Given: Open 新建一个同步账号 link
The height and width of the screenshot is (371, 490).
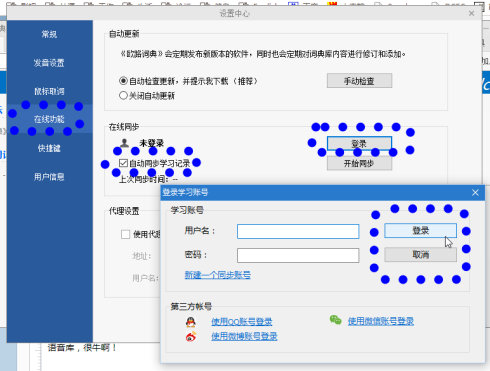Looking at the screenshot, I should 218,275.
